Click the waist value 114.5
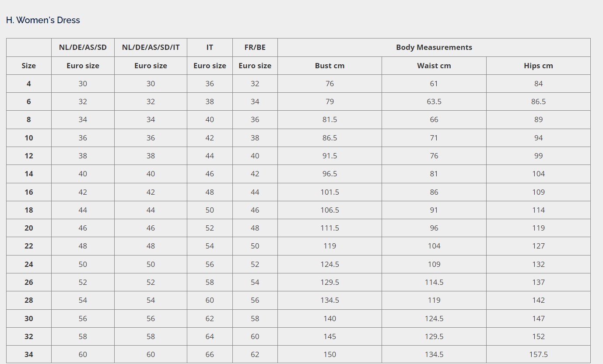603x364 pixels. [x=434, y=282]
